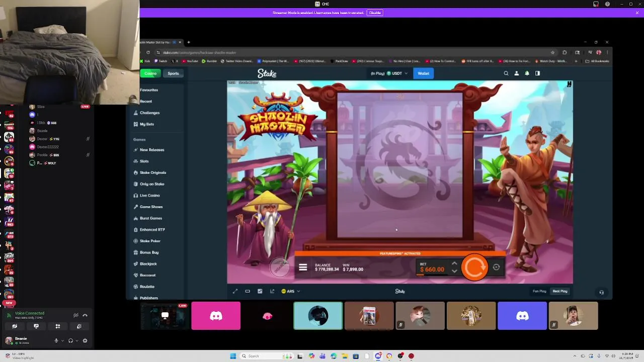Viewport: 644px width, 362px height.
Task: Start a spin with the orange spin button
Action: click(474, 267)
